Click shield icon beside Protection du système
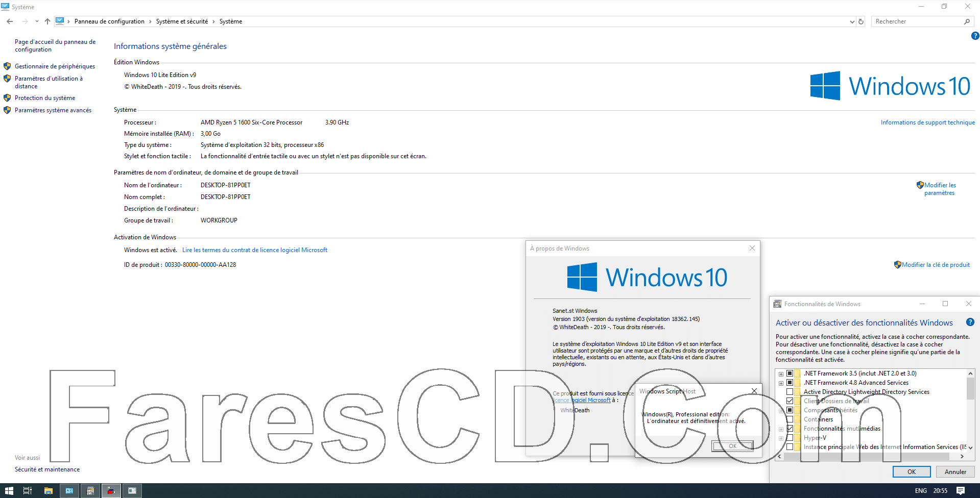The width and height of the screenshot is (980, 498). [7, 97]
